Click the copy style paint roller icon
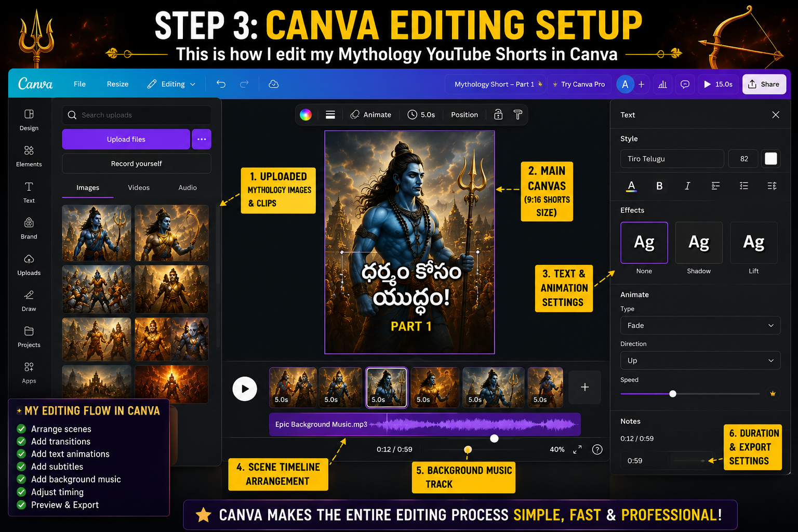 [x=518, y=115]
